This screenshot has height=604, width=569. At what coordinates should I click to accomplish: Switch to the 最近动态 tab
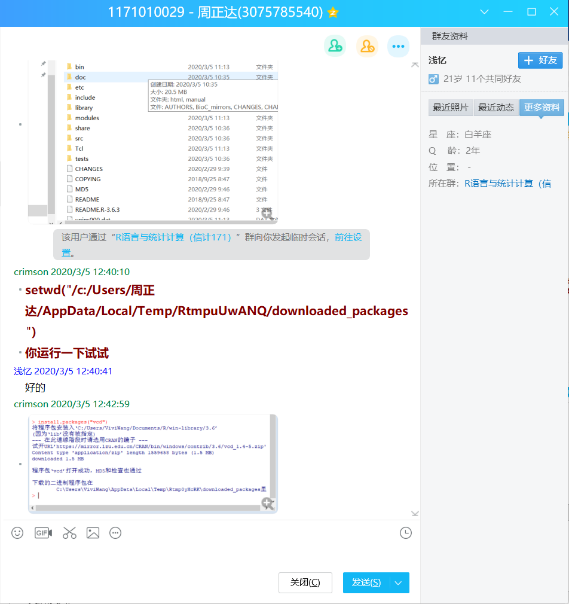pyautogui.click(x=496, y=107)
